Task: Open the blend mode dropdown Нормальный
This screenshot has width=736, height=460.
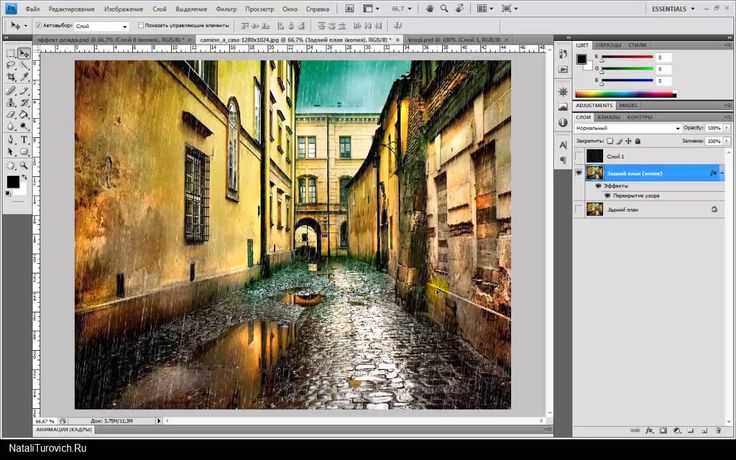Action: pos(627,128)
